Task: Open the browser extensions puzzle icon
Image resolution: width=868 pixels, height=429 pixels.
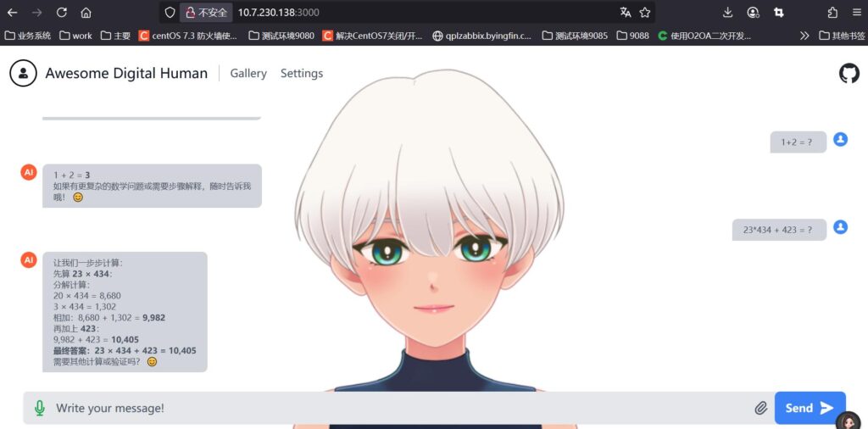Action: [832, 13]
